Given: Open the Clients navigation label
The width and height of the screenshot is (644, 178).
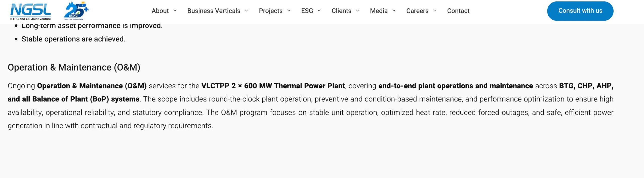Looking at the screenshot, I should (x=341, y=11).
